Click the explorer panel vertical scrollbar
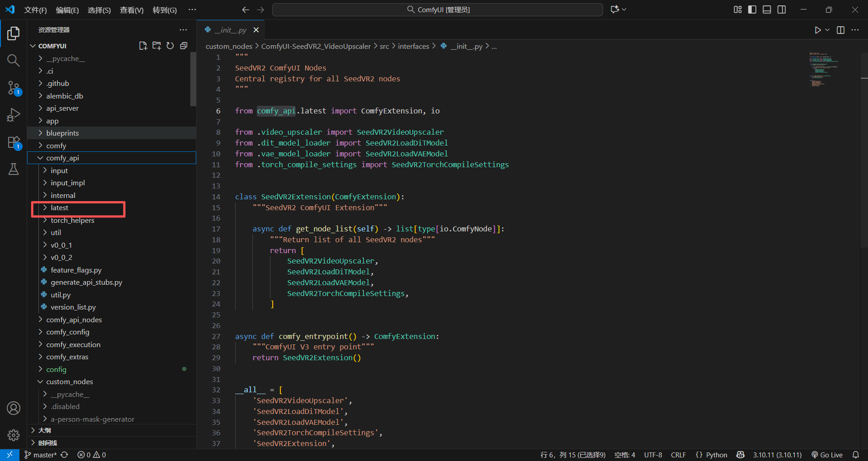Image resolution: width=868 pixels, height=461 pixels. coord(193,79)
